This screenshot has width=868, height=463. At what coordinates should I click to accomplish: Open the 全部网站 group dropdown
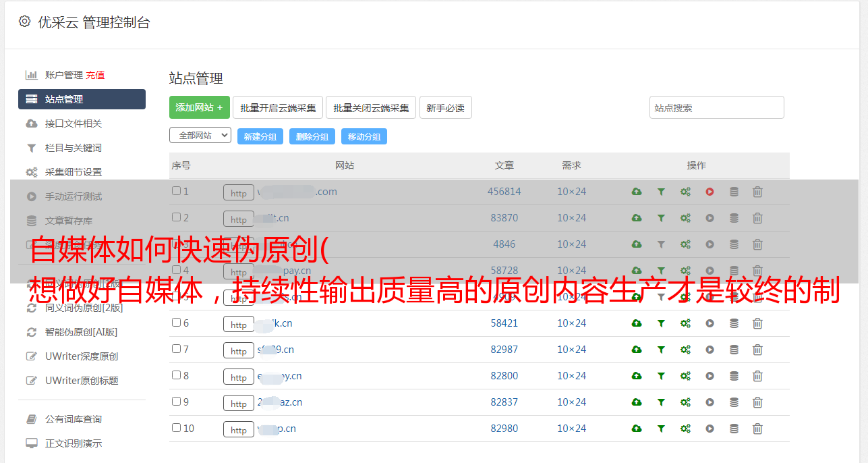pos(200,135)
